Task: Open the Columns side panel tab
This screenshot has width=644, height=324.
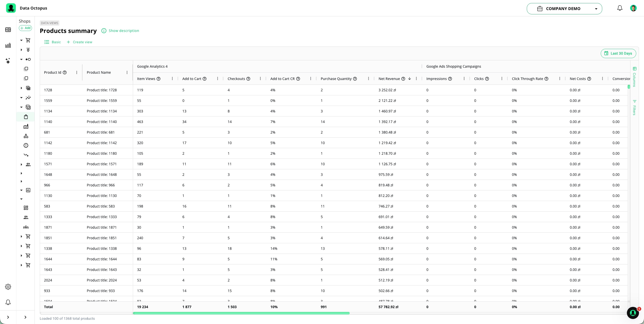Action: [x=634, y=77]
